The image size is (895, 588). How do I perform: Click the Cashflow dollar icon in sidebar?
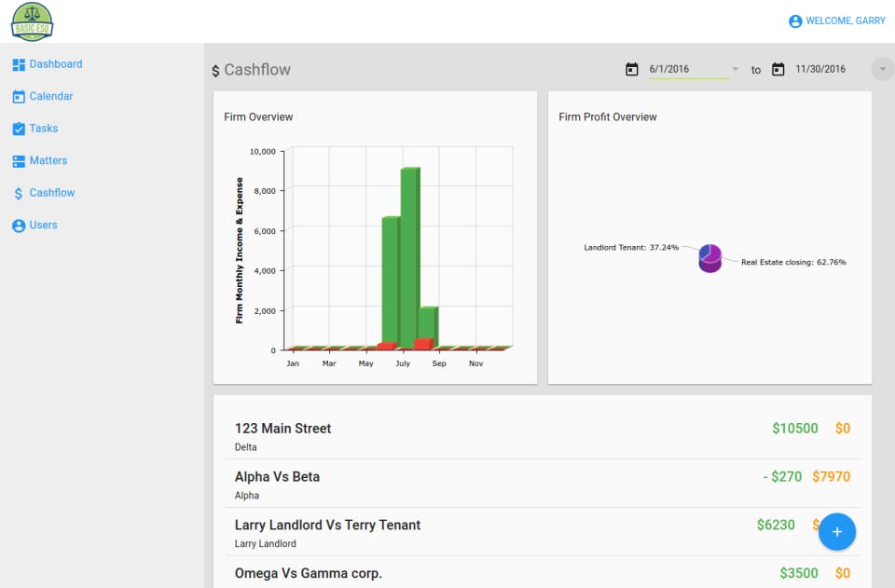19,193
